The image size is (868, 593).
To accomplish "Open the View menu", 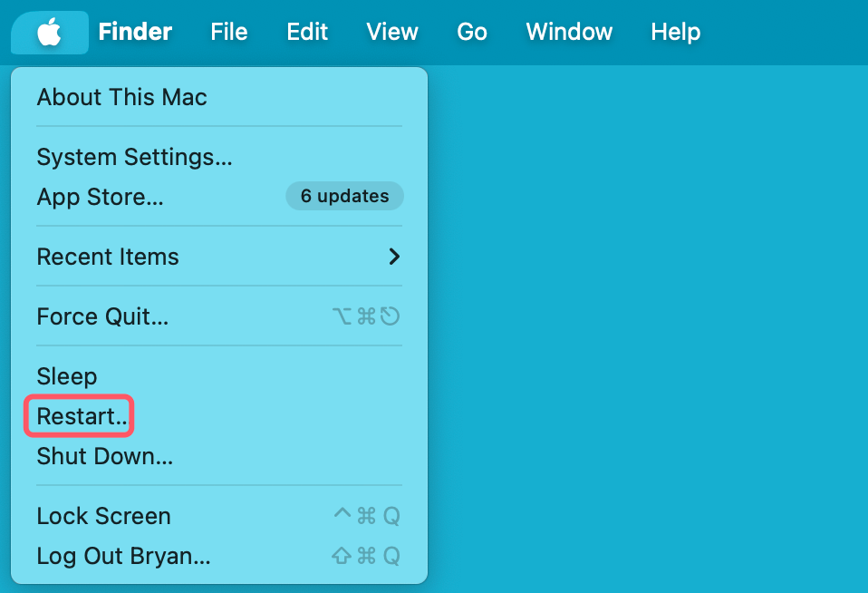I will tap(391, 32).
